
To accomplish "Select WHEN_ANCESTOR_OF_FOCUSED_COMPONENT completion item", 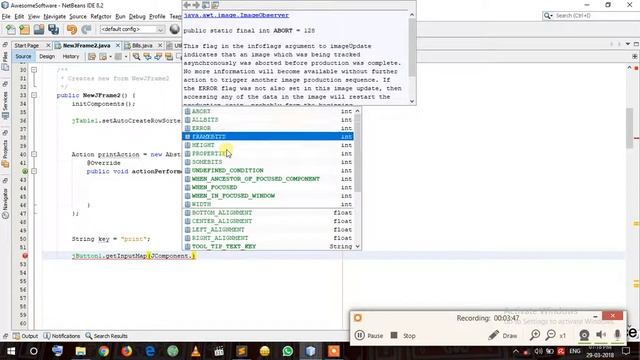I will 269,179.
